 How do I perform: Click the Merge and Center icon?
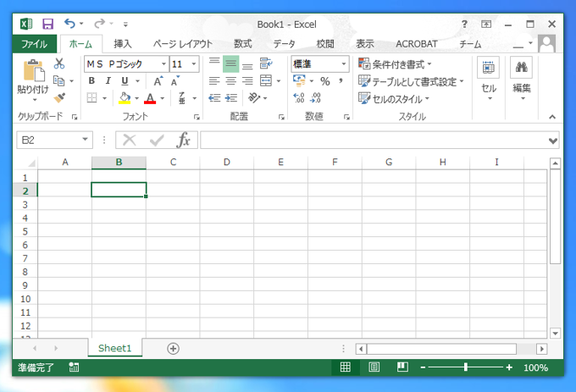pyautogui.click(x=266, y=80)
